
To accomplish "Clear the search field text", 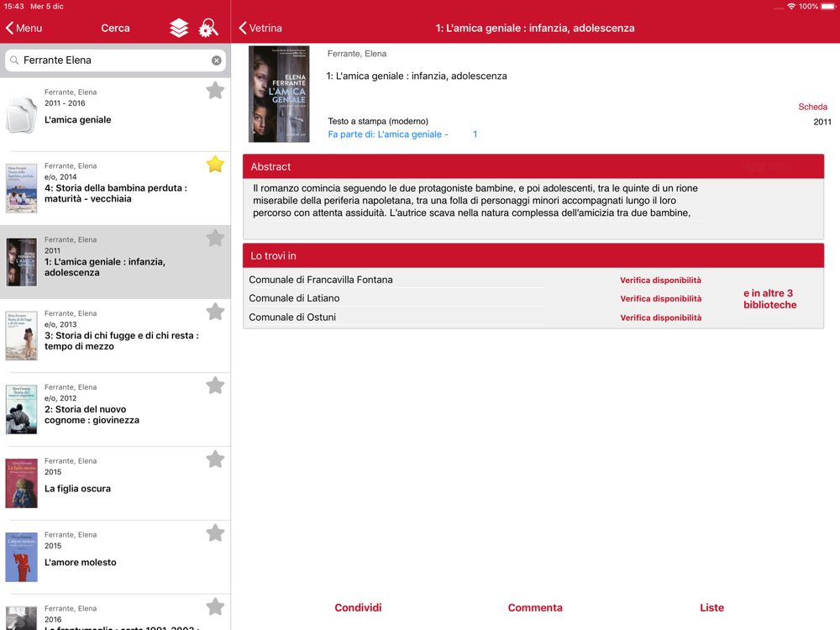I will [x=217, y=60].
